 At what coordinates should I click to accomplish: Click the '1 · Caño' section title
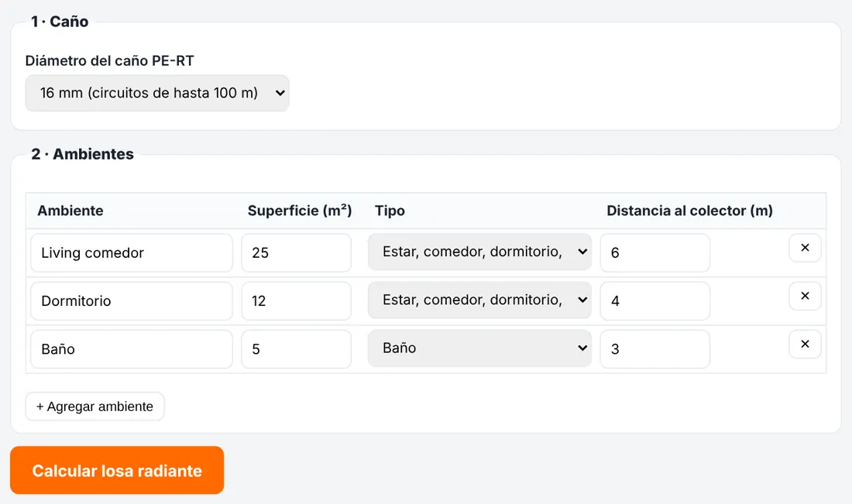[x=60, y=22]
